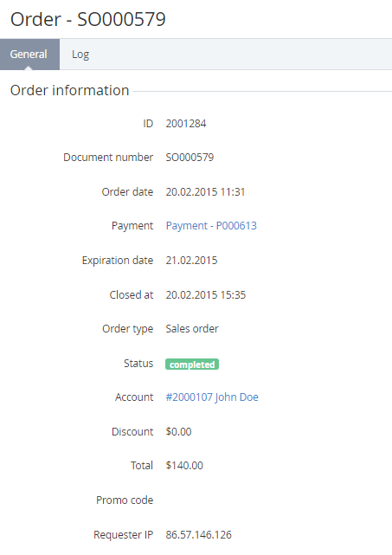Click the Account field label
Viewport: 392px width, 555px height.
click(x=134, y=397)
